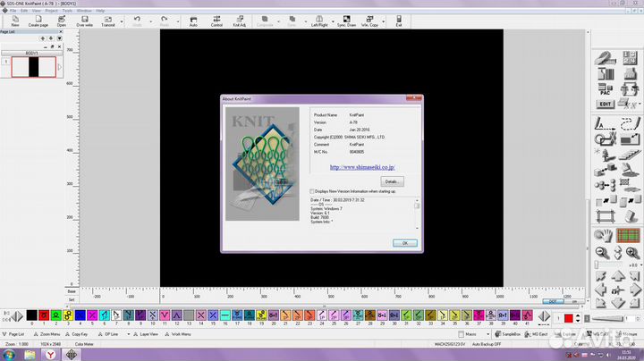Click the current color stepper arrows
Viewport: 644px width, 361px height.
578,318
